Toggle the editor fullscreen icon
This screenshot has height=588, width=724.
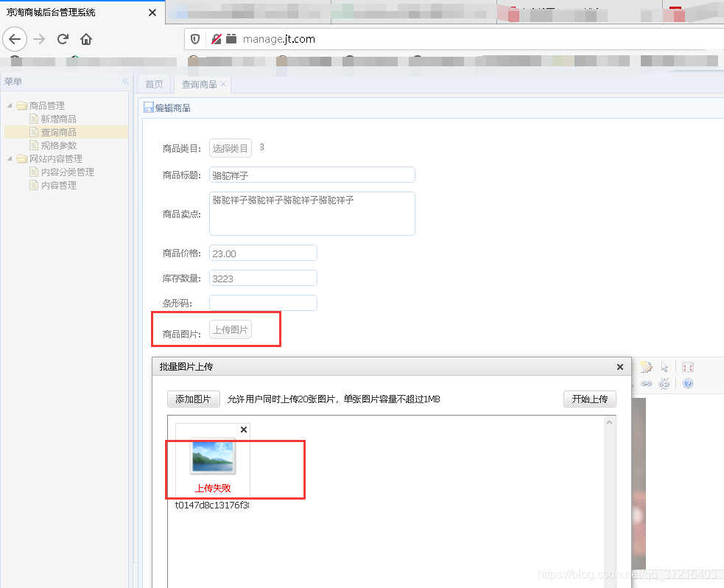688,367
